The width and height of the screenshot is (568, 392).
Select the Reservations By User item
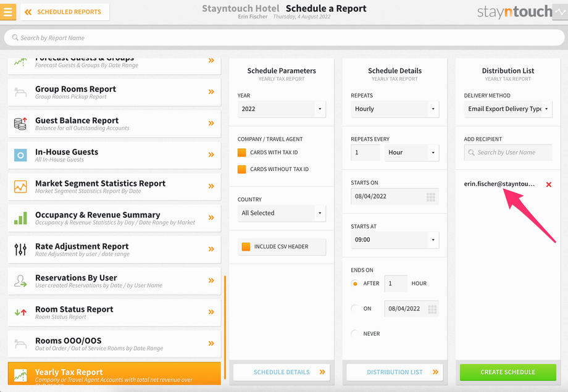click(x=114, y=281)
